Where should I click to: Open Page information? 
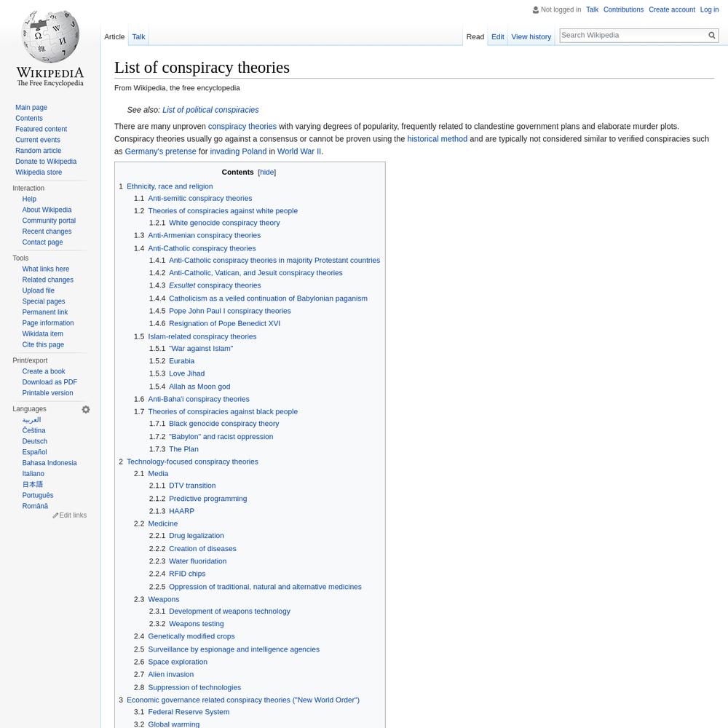pyautogui.click(x=48, y=323)
